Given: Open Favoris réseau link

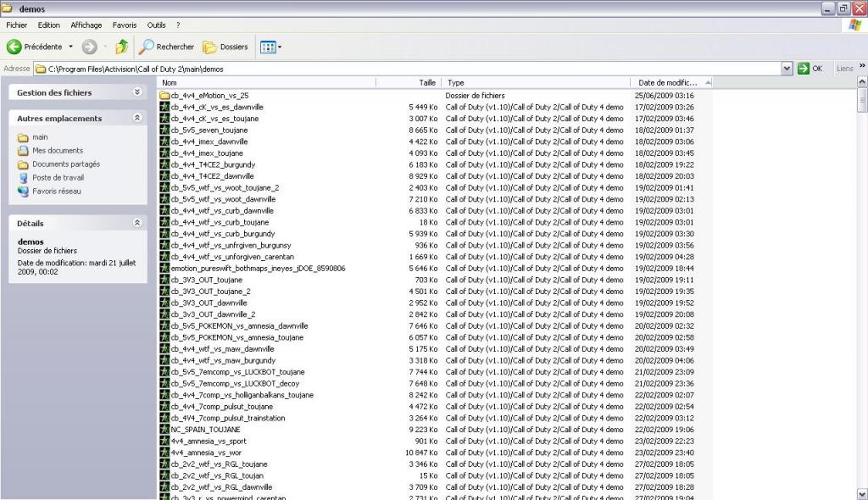Looking at the screenshot, I should [x=57, y=191].
